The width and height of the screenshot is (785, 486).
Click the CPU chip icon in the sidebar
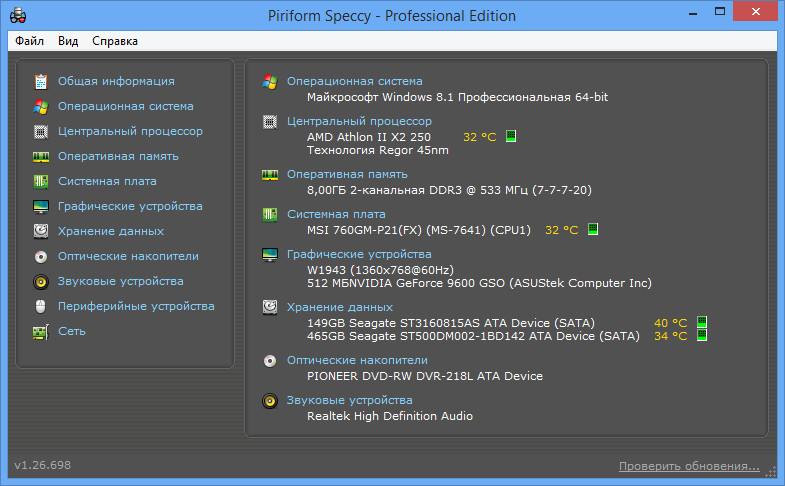tap(41, 131)
